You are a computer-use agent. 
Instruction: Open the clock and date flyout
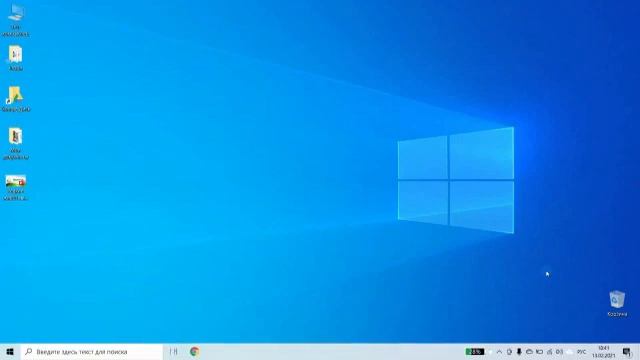(x=604, y=351)
